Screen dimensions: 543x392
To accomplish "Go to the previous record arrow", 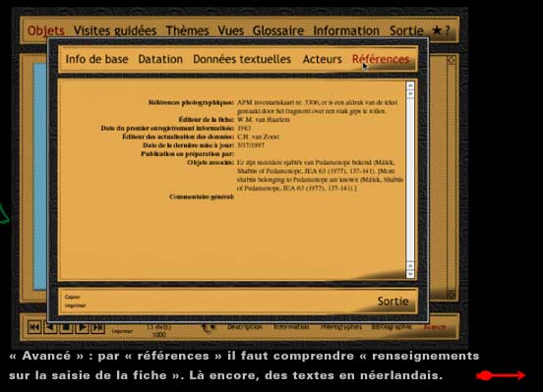I will [x=50, y=327].
